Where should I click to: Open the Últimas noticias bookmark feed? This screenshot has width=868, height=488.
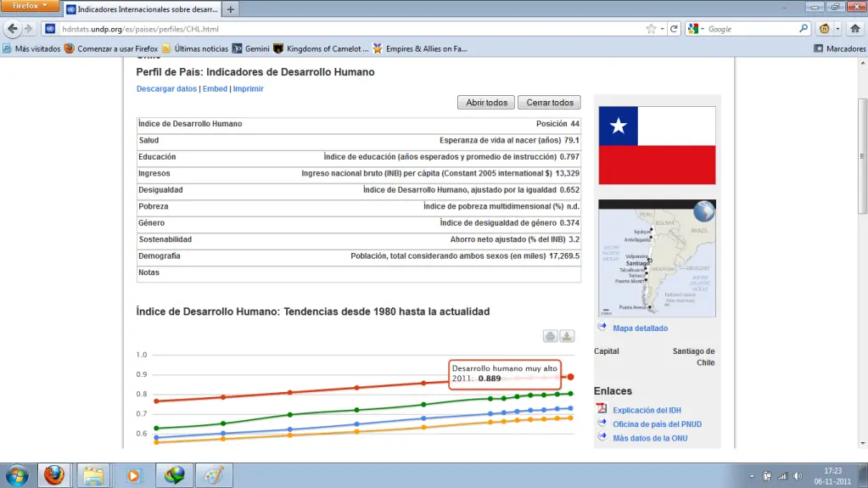pos(195,48)
